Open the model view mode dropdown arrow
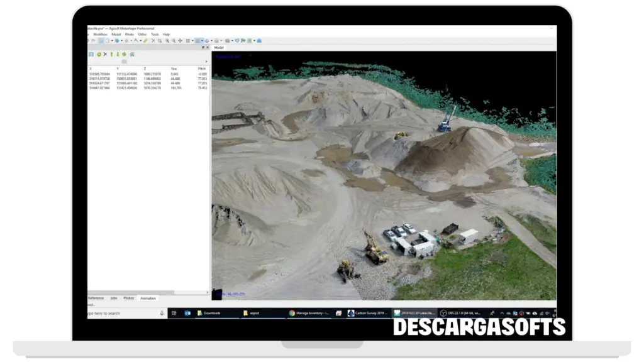The height and width of the screenshot is (362, 644). point(203,41)
